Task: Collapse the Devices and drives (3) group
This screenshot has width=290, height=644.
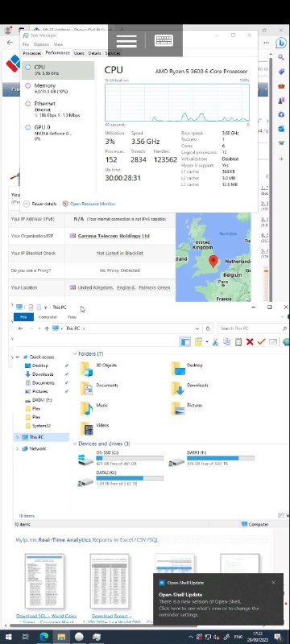Action: 75,444
